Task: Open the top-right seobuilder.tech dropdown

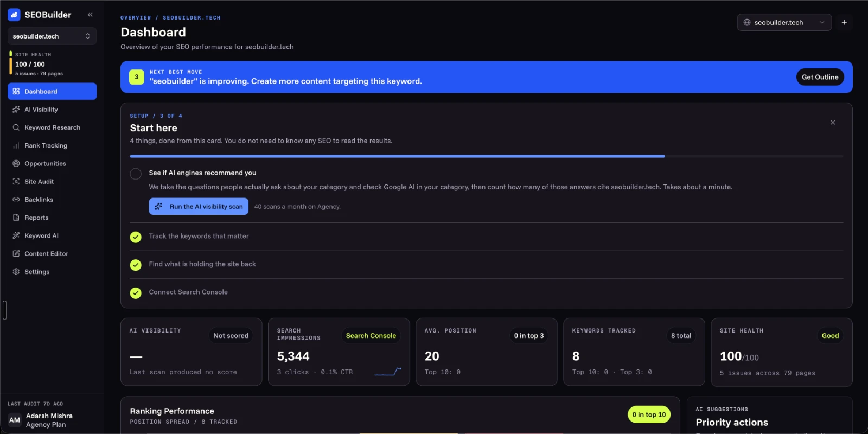Action: (x=784, y=22)
